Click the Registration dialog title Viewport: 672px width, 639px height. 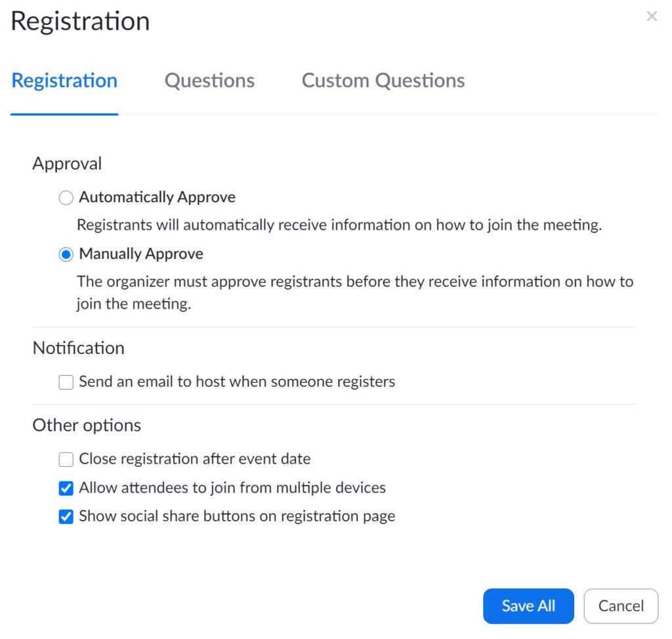[80, 22]
